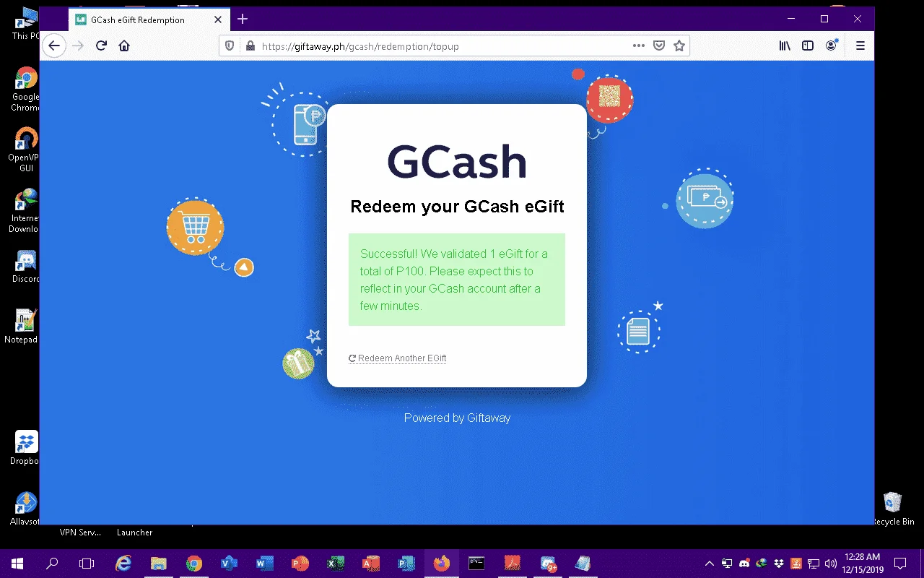
Task: Open Excel from the taskbar
Action: coord(336,564)
